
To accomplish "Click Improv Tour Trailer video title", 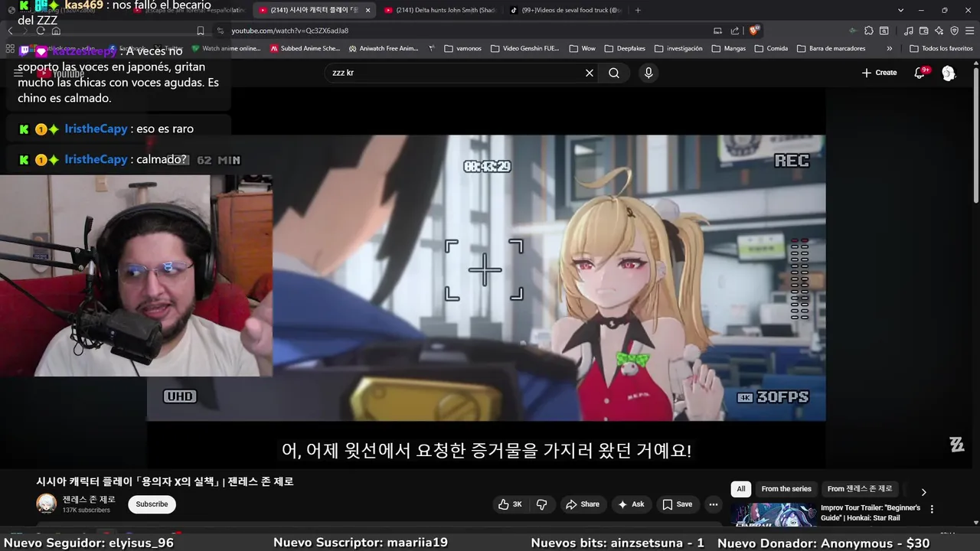I will pyautogui.click(x=871, y=513).
